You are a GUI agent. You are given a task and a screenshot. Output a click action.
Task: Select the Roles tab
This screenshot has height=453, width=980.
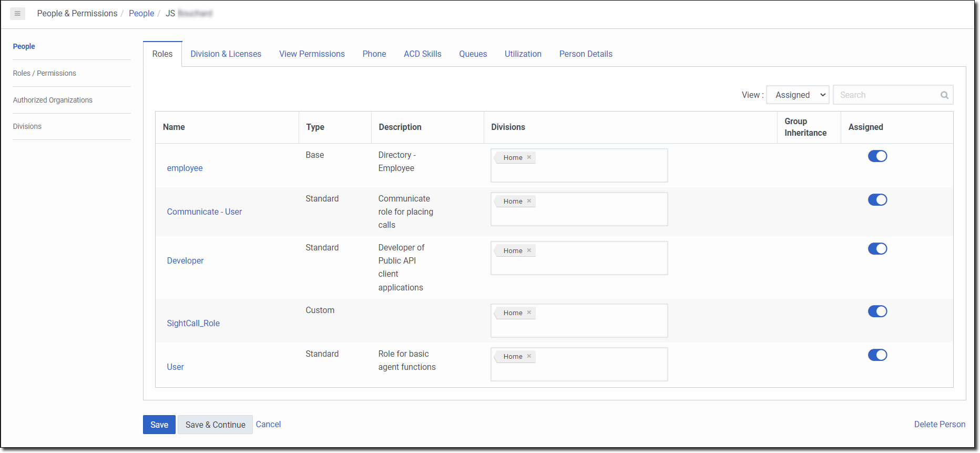click(162, 54)
